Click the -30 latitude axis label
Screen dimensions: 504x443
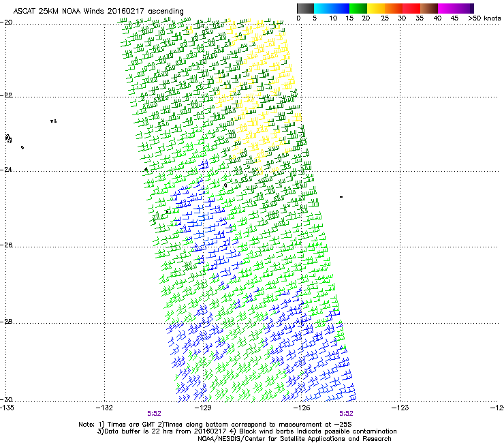click(x=6, y=399)
